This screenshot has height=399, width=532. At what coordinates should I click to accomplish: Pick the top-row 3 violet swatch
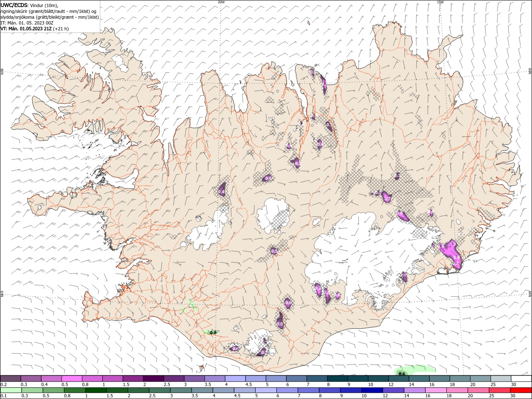pos(194,378)
